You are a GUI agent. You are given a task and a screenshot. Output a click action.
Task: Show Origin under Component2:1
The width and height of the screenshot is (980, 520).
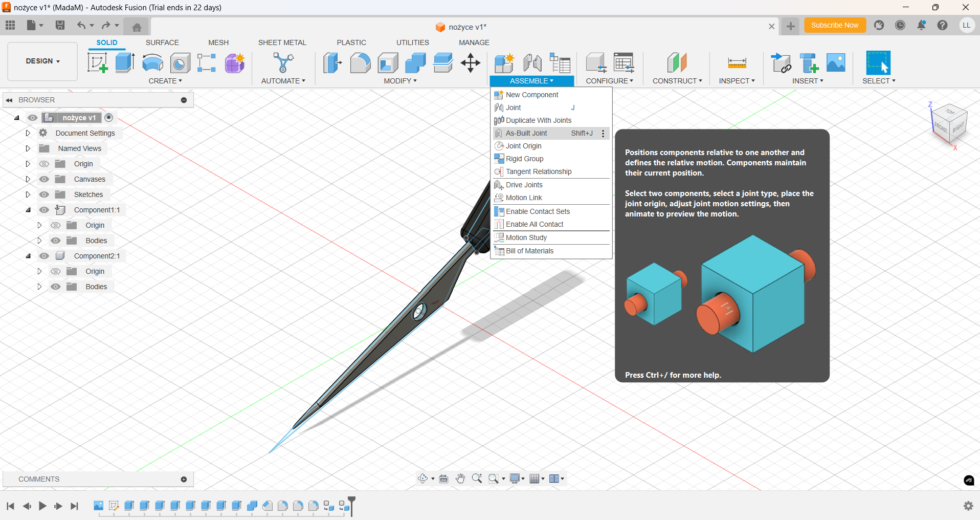click(56, 271)
